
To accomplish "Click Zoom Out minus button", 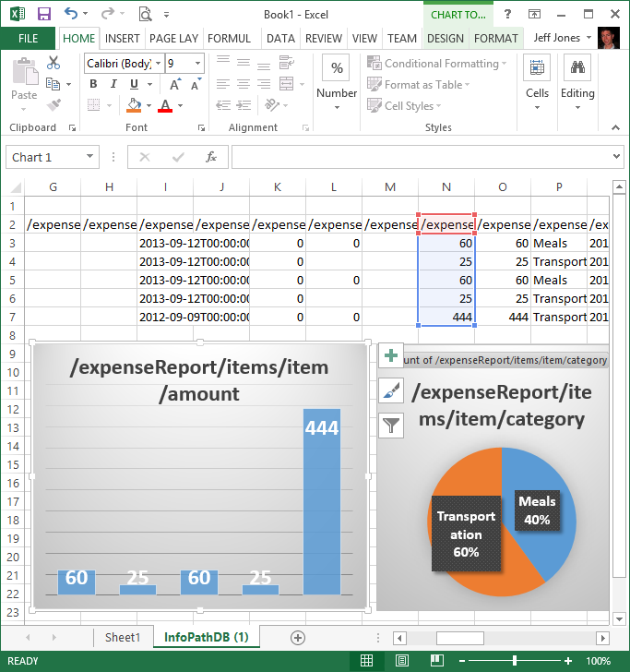I will pyautogui.click(x=462, y=661).
